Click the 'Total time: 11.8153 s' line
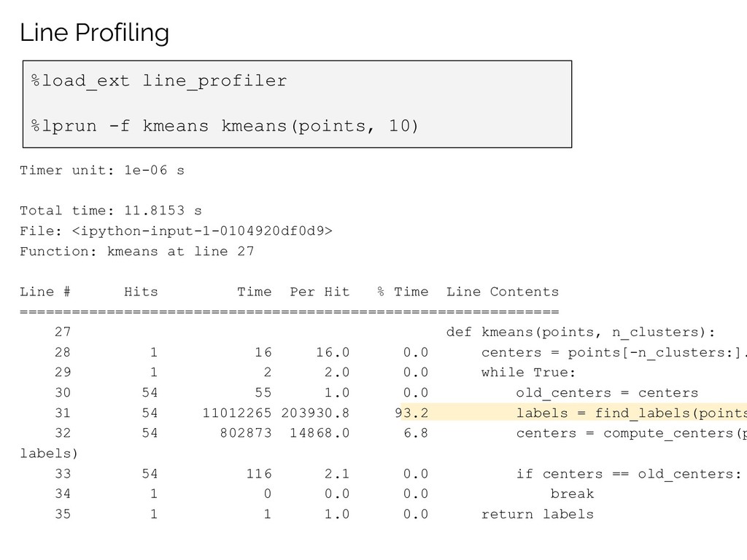Screen dimensions: 747x560 111,211
